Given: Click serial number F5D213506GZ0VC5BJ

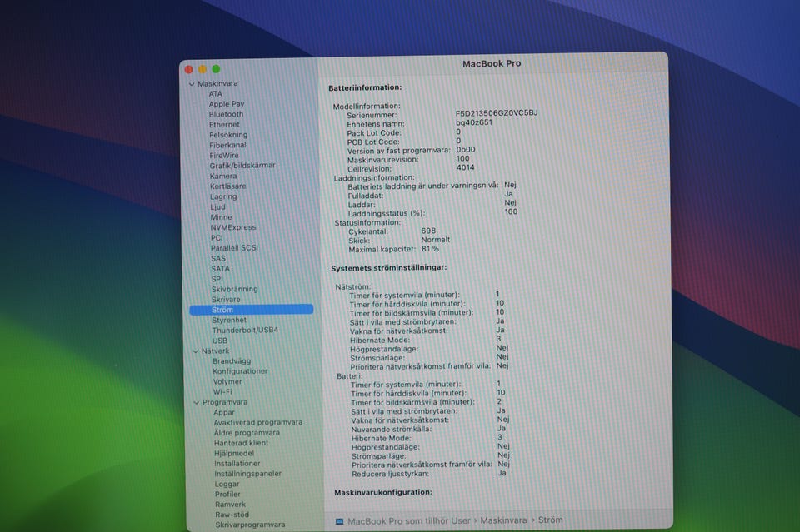Looking at the screenshot, I should (497, 113).
